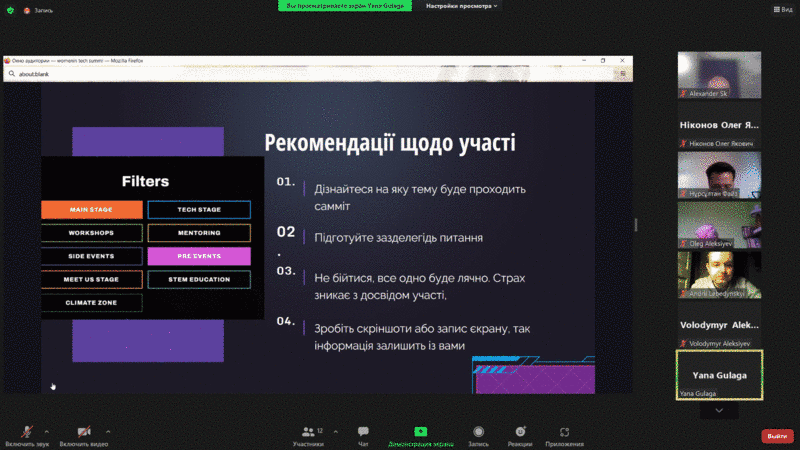Expand audio options arrow beside Включить звук
This screenshot has height=450, width=800.
tap(47, 431)
